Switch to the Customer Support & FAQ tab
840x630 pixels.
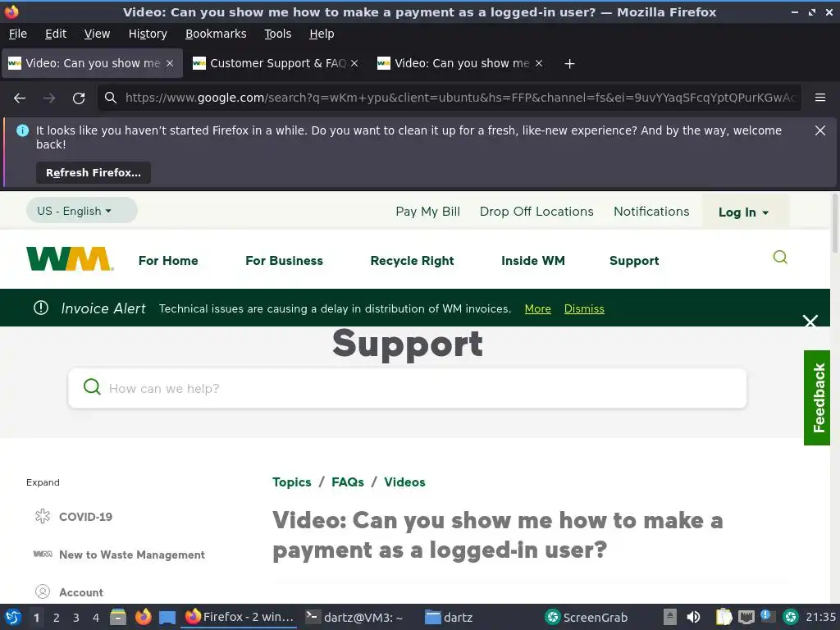point(276,63)
